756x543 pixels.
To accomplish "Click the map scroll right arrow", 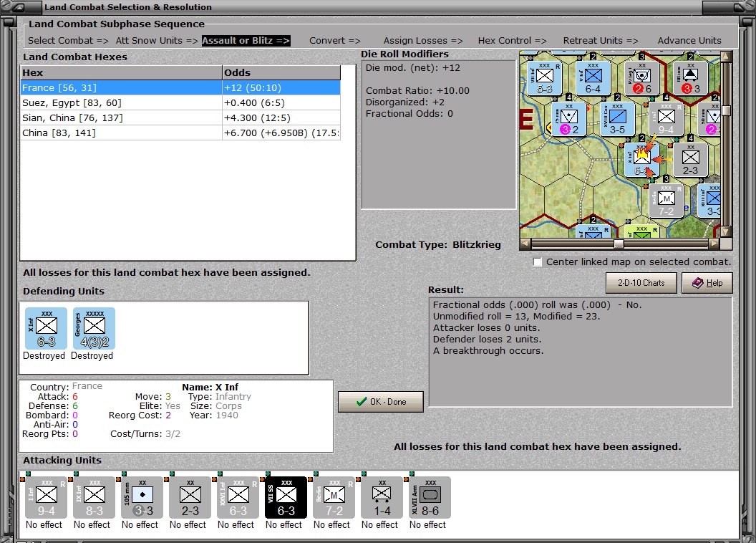I will coord(714,244).
